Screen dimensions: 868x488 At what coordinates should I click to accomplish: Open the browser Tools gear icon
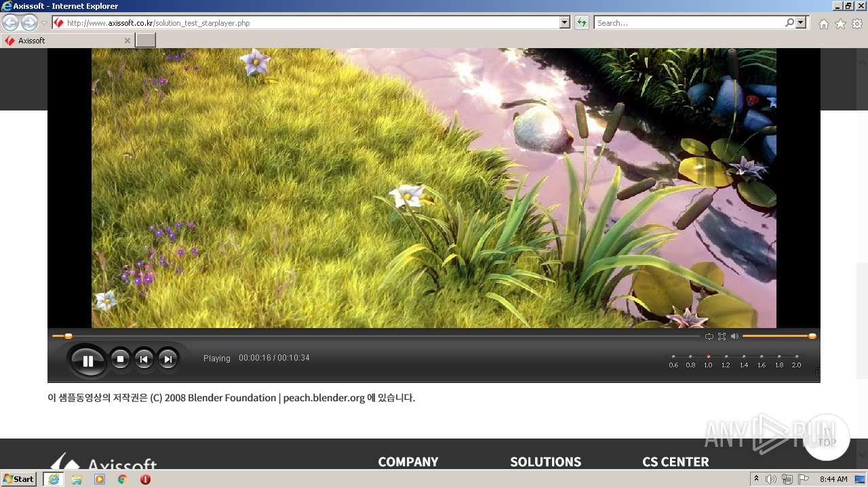click(x=857, y=24)
